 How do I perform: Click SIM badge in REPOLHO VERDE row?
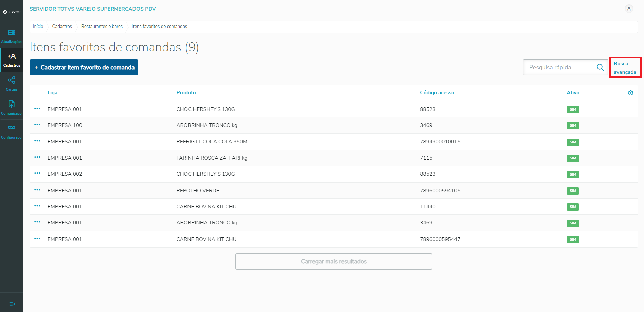(573, 191)
